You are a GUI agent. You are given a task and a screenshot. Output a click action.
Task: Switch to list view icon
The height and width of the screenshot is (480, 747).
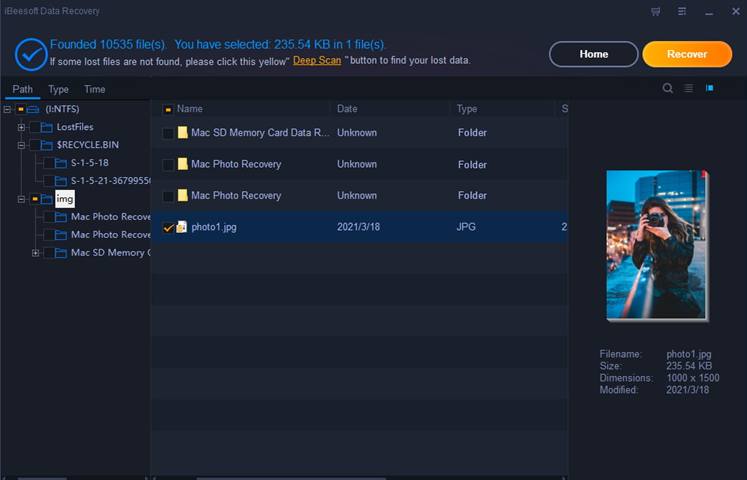(688, 88)
